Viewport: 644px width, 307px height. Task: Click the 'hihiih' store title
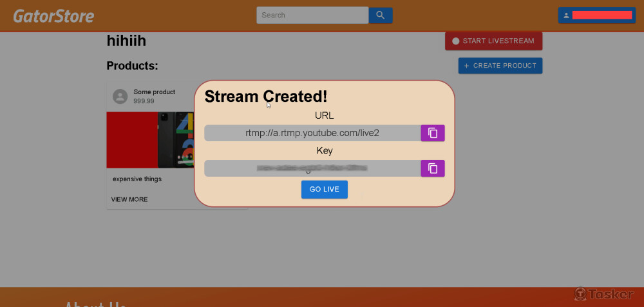pyautogui.click(x=126, y=41)
